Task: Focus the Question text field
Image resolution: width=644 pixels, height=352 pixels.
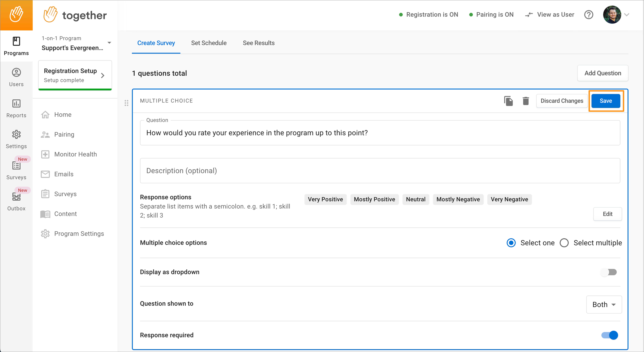Action: (380, 133)
